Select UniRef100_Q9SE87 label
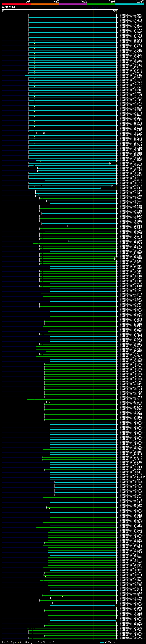 point(131,241)
